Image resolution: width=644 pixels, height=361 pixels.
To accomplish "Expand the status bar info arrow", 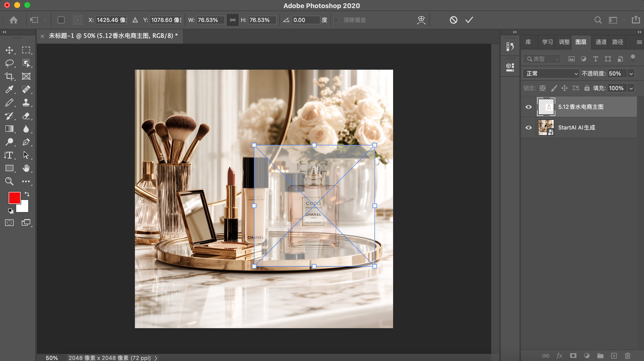I will pyautogui.click(x=156, y=358).
